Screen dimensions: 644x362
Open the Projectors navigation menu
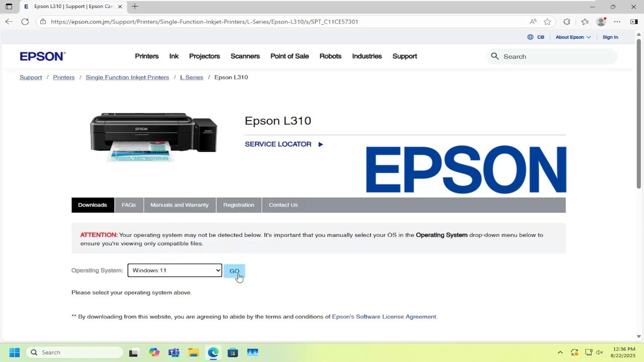click(204, 56)
